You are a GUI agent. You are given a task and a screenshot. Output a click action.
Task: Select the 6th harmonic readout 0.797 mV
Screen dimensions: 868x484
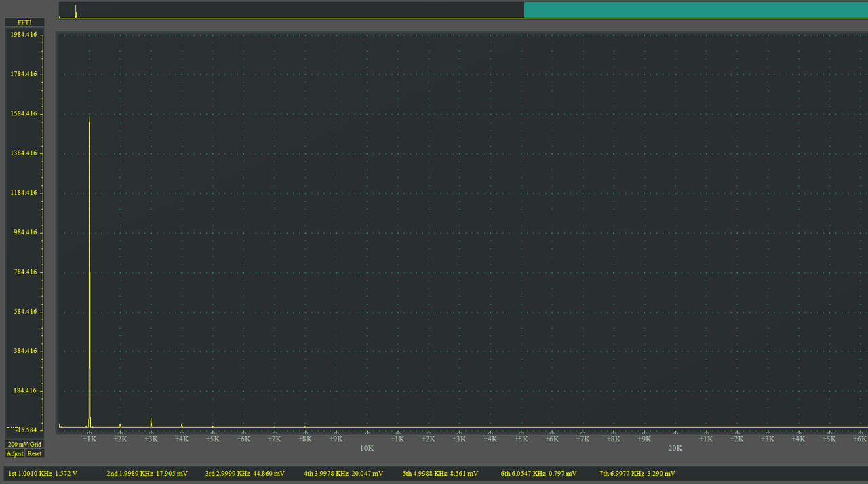tap(538, 473)
